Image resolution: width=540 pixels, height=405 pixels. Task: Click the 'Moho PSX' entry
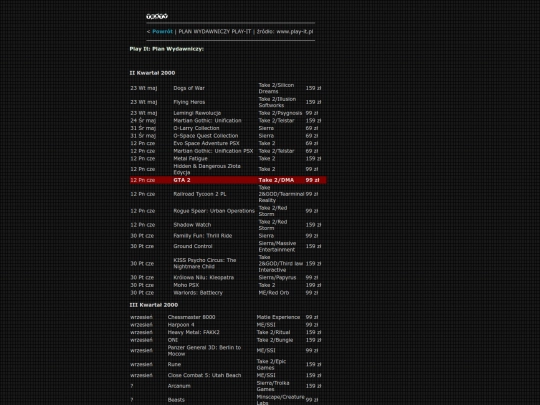pyautogui.click(x=186, y=285)
